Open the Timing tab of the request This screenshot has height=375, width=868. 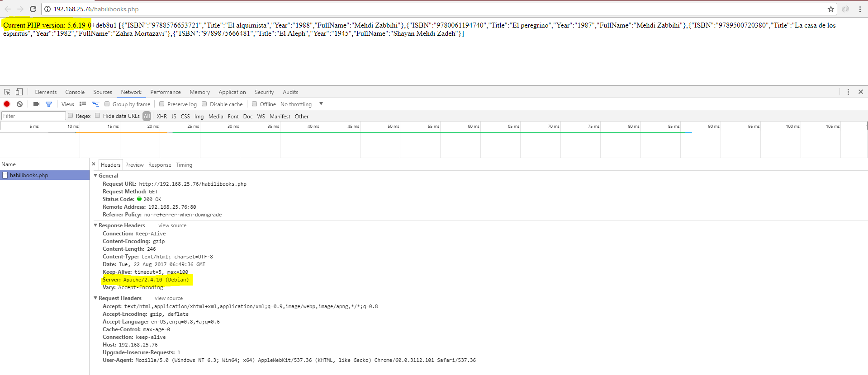click(184, 165)
